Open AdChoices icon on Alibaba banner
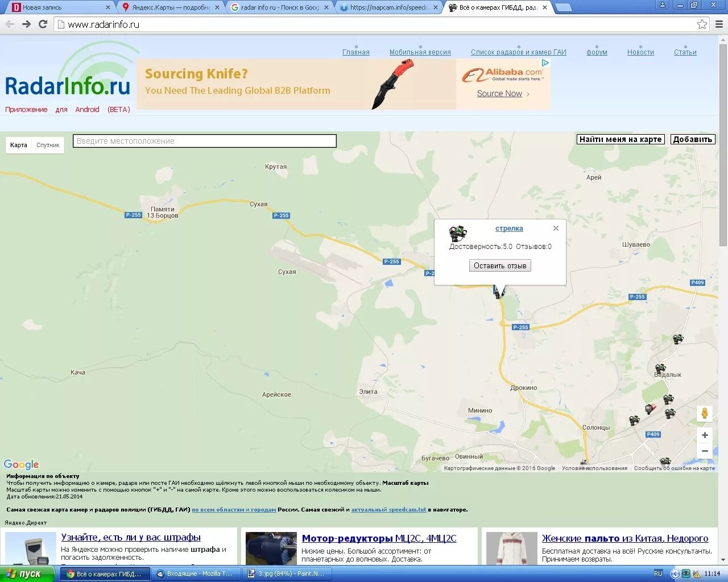Image resolution: width=728 pixels, height=582 pixels. (x=545, y=63)
